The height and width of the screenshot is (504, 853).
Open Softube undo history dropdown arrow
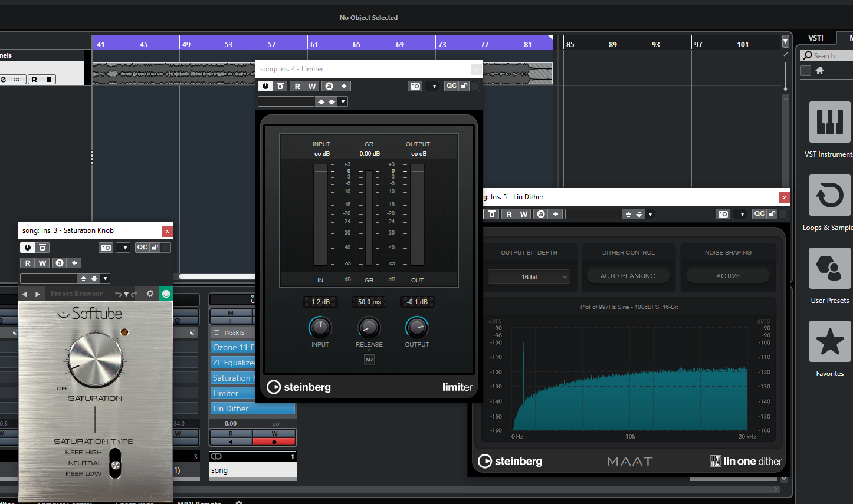click(x=126, y=294)
